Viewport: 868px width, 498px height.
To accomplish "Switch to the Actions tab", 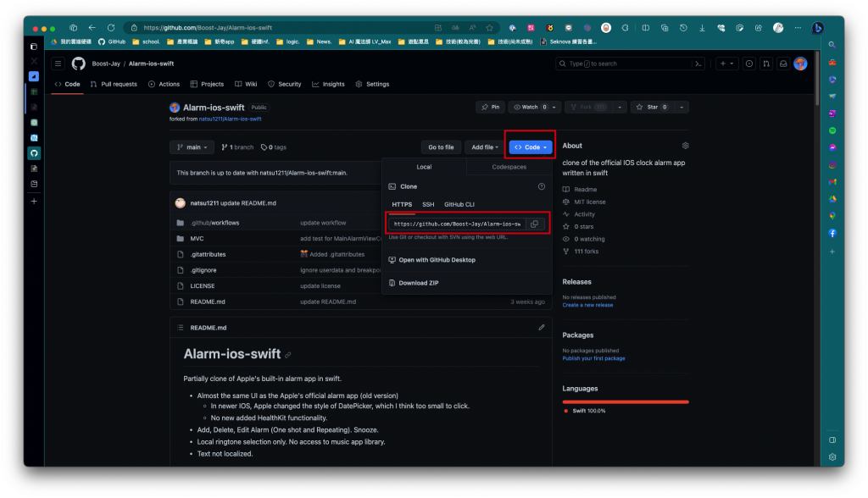I will [164, 84].
